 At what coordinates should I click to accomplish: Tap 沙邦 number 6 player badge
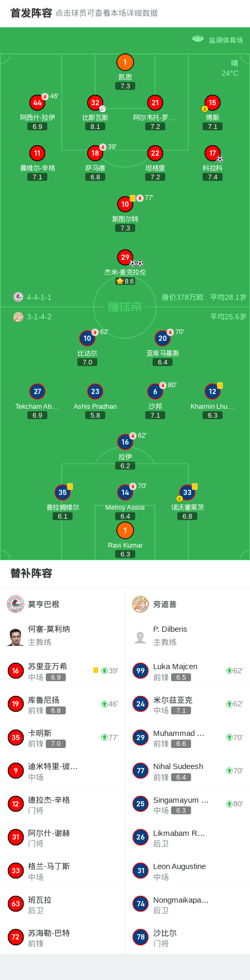[x=155, y=391]
